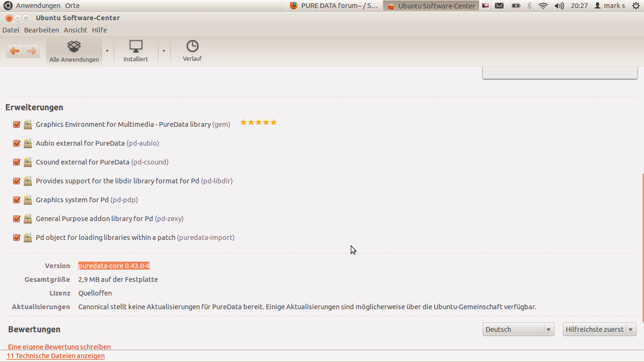The width and height of the screenshot is (644, 362).
Task: Open the Anwendungen panel menu
Action: [x=38, y=6]
